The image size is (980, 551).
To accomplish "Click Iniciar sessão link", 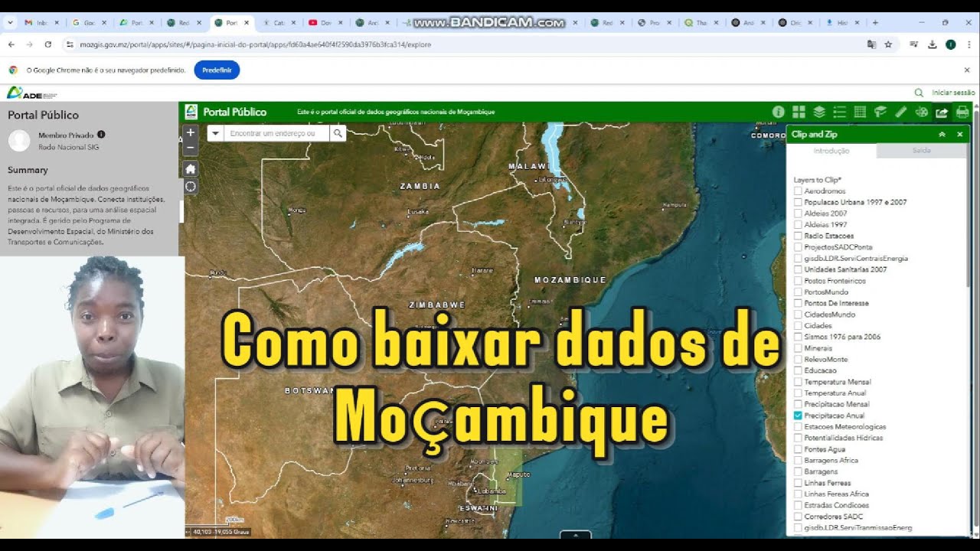I will pyautogui.click(x=953, y=93).
